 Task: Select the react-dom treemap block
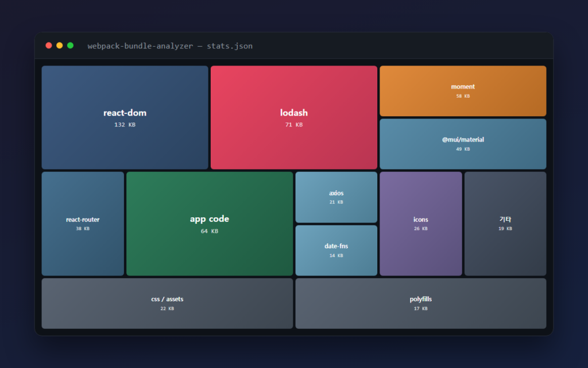click(125, 117)
